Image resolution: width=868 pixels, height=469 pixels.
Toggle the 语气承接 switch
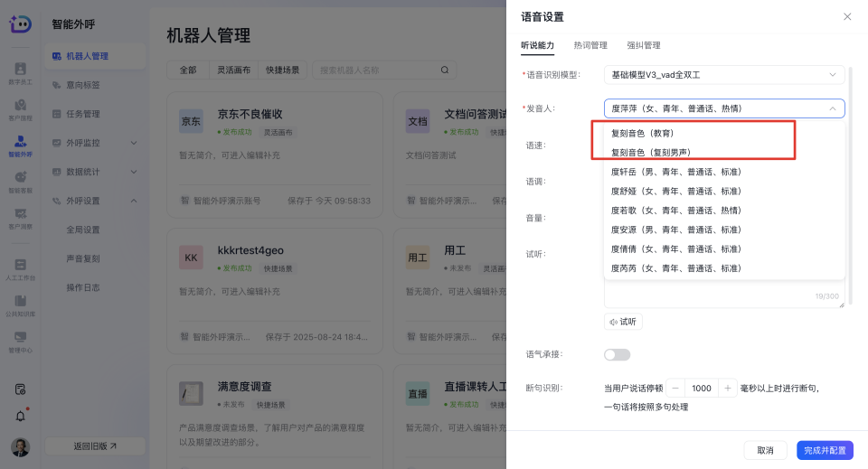point(617,354)
